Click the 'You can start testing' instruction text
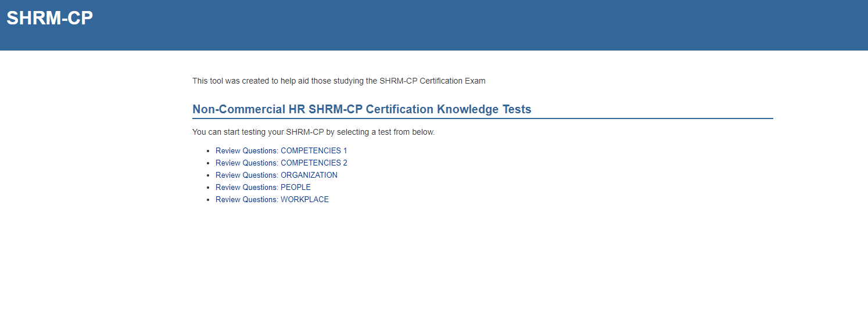Screen dimensions: 868x327 [x=313, y=132]
